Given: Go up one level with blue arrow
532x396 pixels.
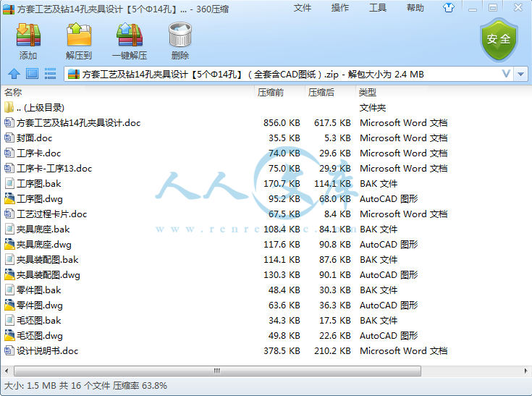Looking at the screenshot, I should pos(14,74).
